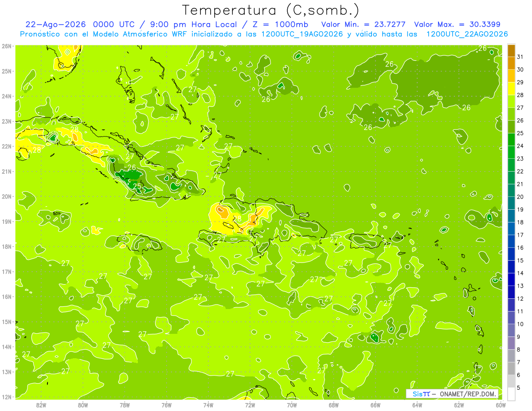The width and height of the screenshot is (532, 411).
Task: Click the "14N" latitude axis label
Action: click(7, 347)
